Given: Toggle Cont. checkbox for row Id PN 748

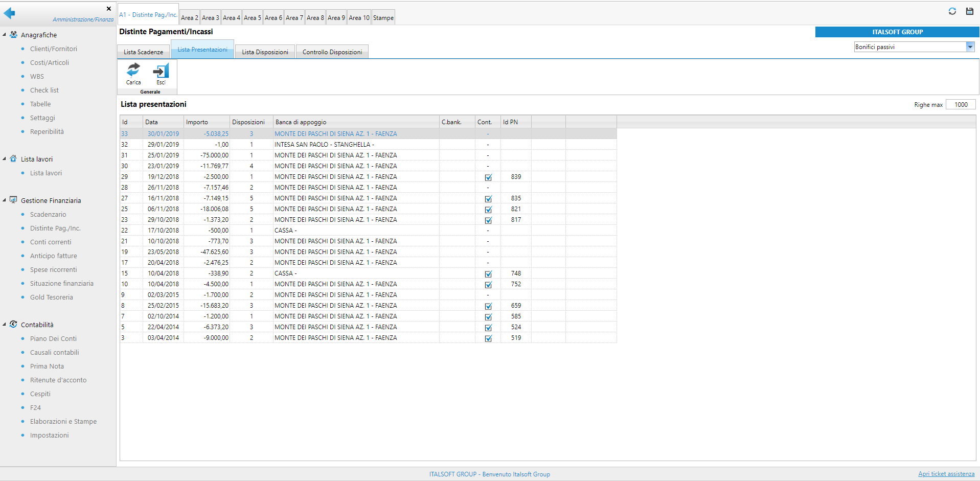Looking at the screenshot, I should click(x=488, y=274).
